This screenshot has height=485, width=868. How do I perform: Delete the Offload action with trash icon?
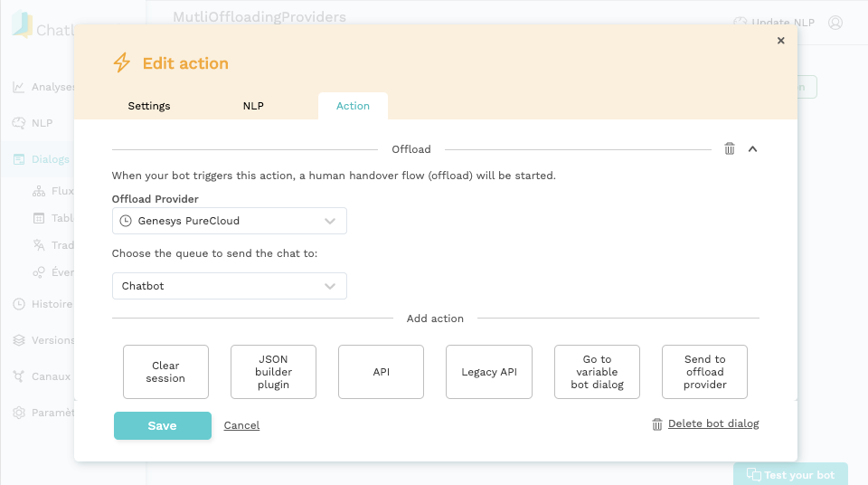point(730,148)
